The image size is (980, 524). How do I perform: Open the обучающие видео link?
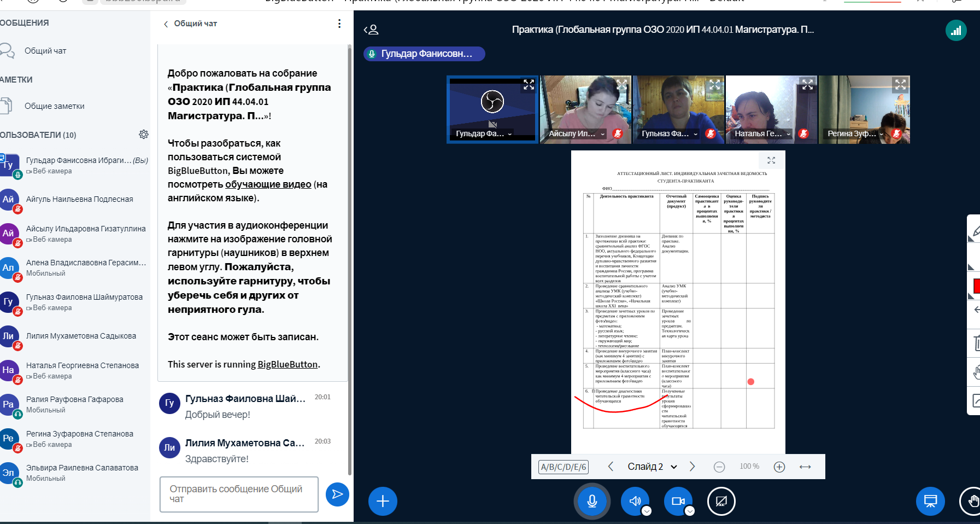pos(268,184)
